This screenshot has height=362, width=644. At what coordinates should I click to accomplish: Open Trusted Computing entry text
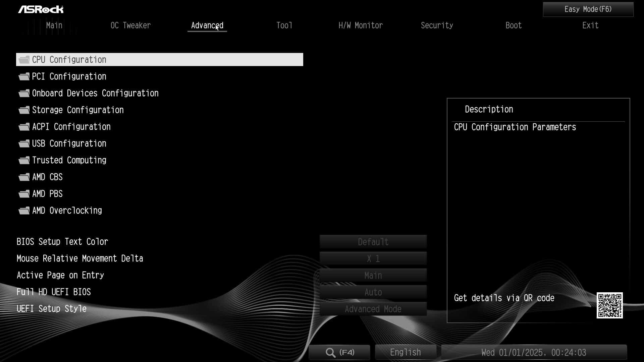(x=69, y=160)
